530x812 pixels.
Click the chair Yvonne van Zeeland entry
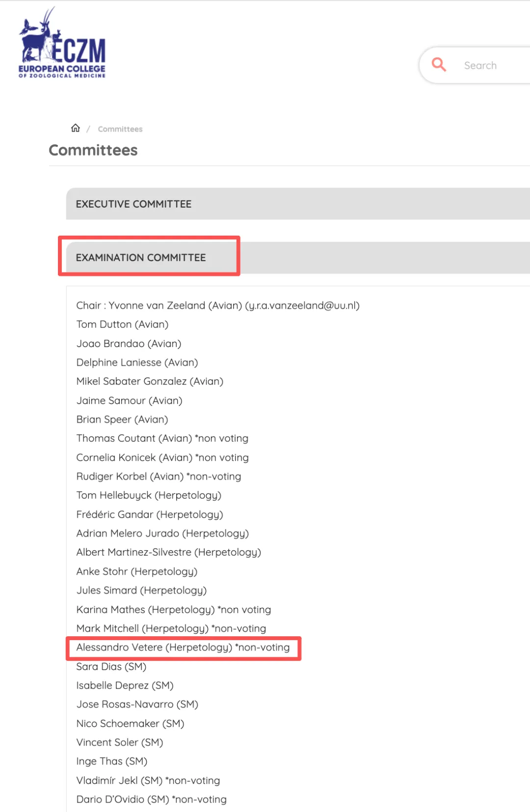pos(217,305)
